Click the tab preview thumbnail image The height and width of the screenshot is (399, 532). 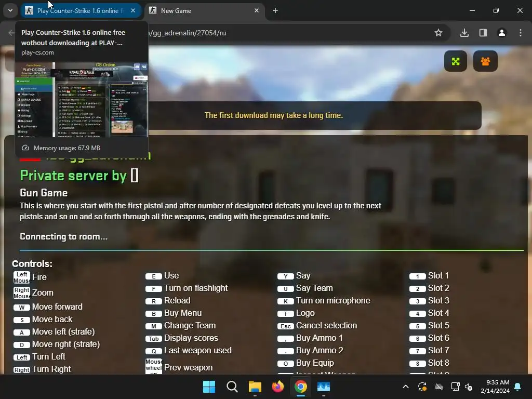[x=82, y=99]
